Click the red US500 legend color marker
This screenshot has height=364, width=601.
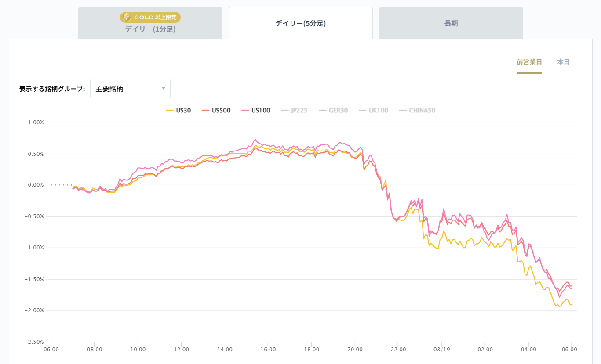pos(205,111)
